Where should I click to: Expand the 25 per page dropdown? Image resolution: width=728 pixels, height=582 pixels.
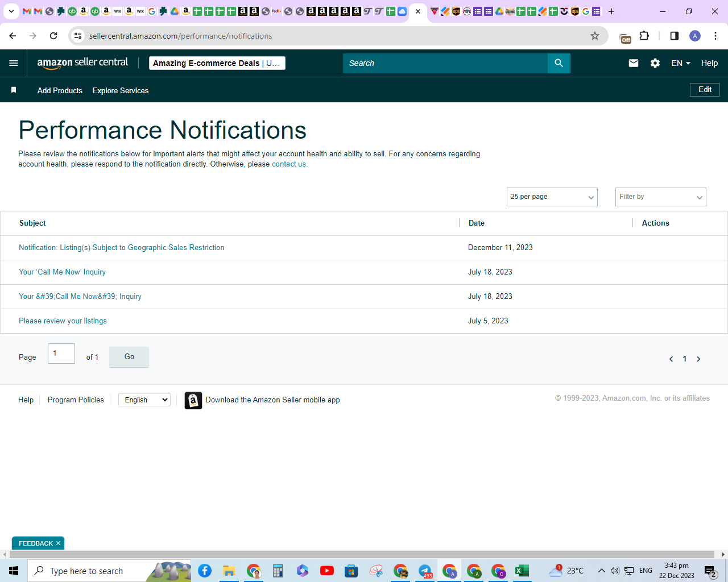pos(552,197)
